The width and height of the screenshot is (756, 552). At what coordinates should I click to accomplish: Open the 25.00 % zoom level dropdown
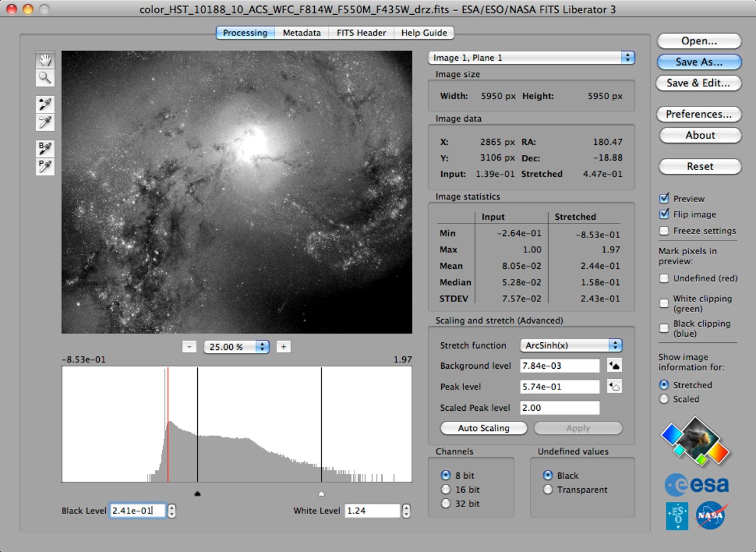coord(236,347)
